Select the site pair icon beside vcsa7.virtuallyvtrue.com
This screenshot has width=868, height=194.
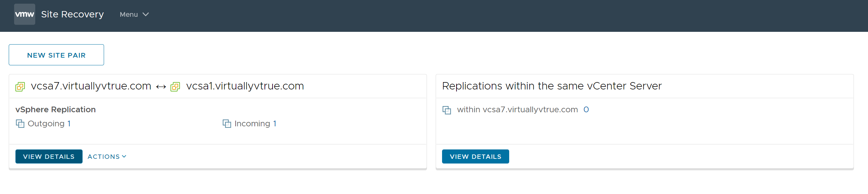(x=20, y=86)
